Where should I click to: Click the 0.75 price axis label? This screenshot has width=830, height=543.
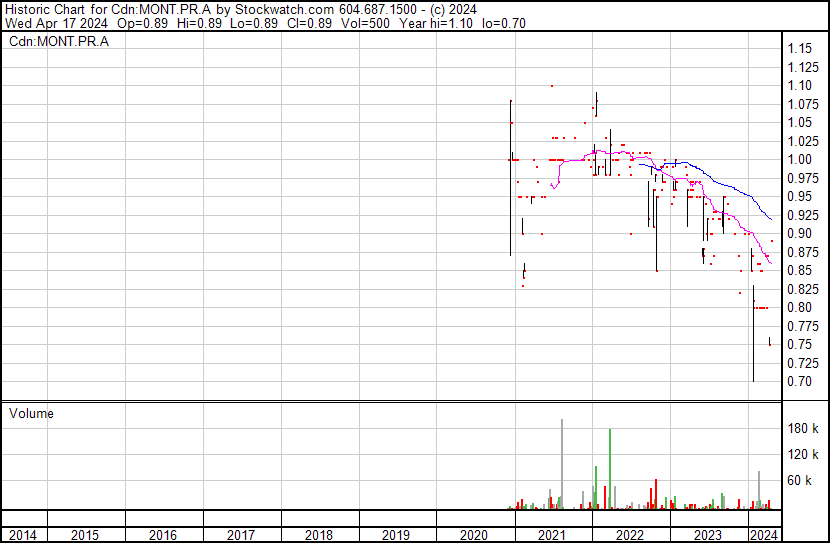tap(799, 345)
